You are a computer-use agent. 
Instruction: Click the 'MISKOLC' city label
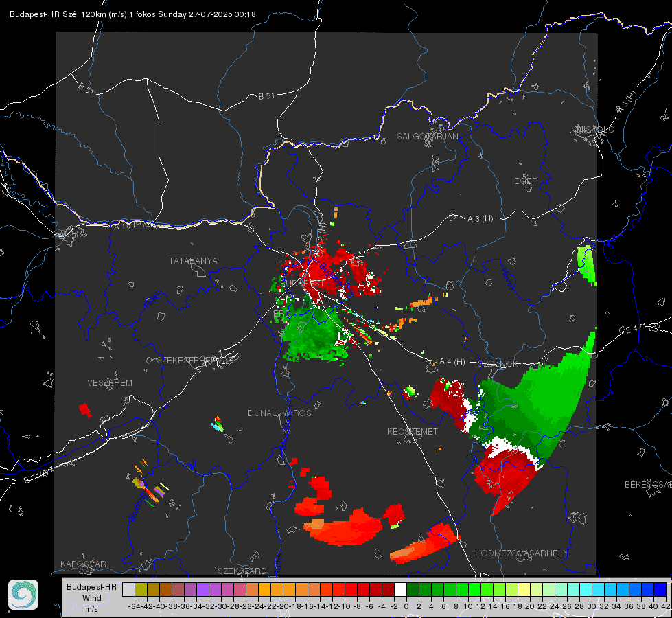click(x=595, y=129)
